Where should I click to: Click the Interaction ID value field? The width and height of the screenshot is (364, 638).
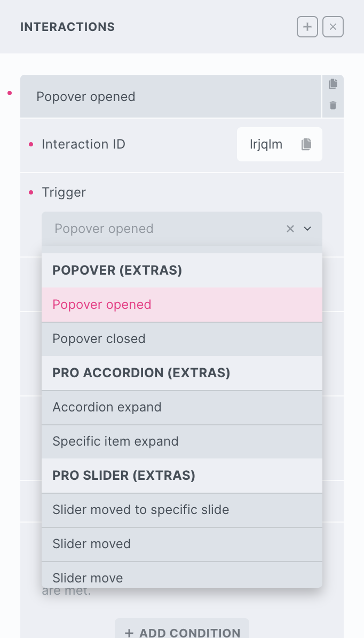(x=266, y=144)
